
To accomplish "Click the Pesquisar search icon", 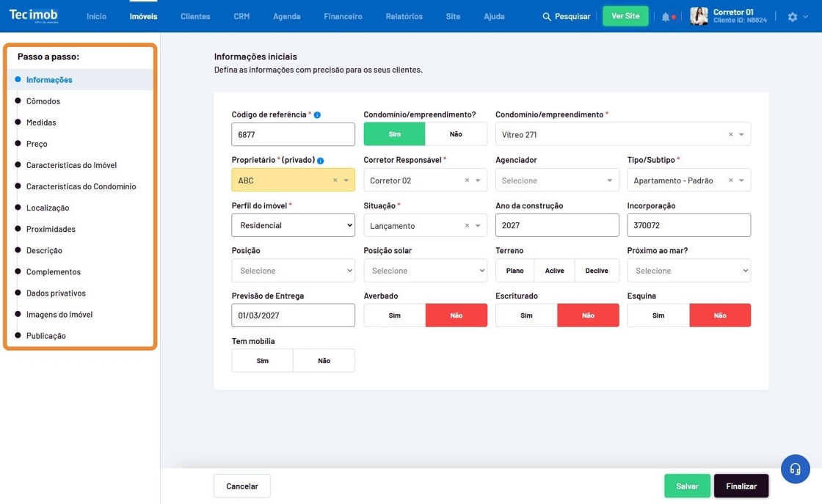I will [x=547, y=17].
